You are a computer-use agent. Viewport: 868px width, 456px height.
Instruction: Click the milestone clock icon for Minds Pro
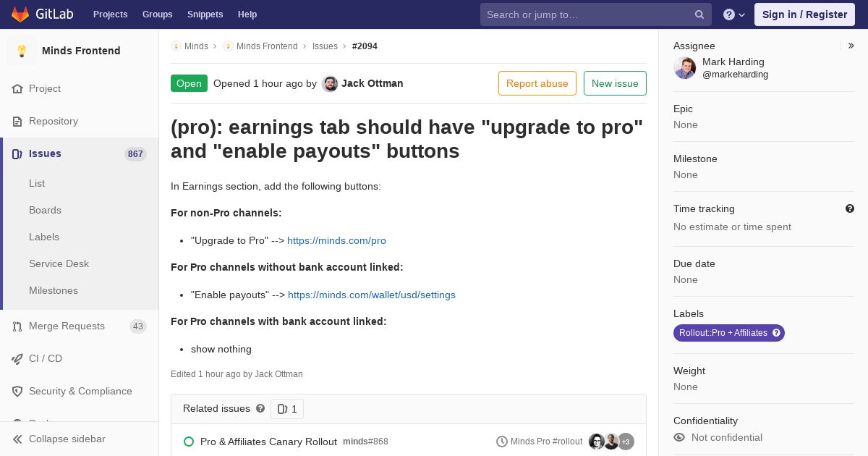click(502, 442)
